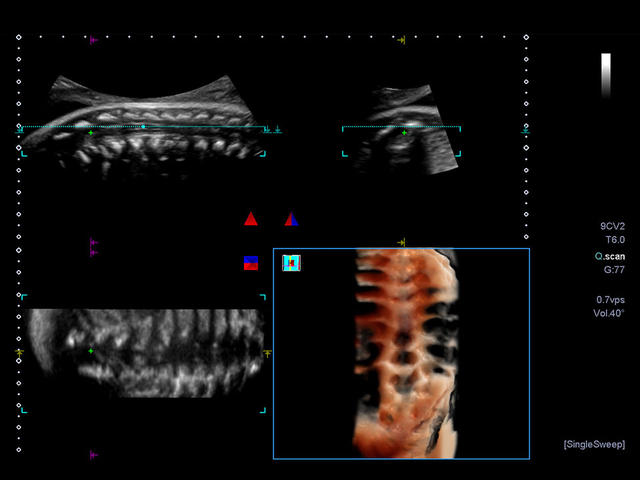This screenshot has width=640, height=480.
Task: Select the 3D rendered spine image
Action: pyautogui.click(x=405, y=353)
